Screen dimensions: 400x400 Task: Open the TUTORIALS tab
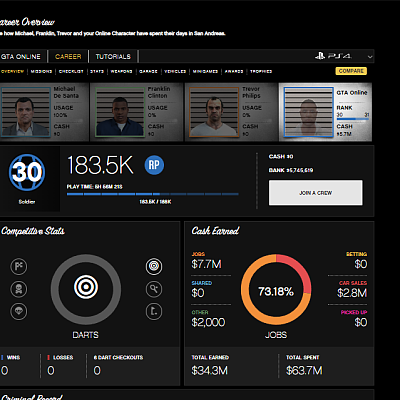[x=113, y=57]
